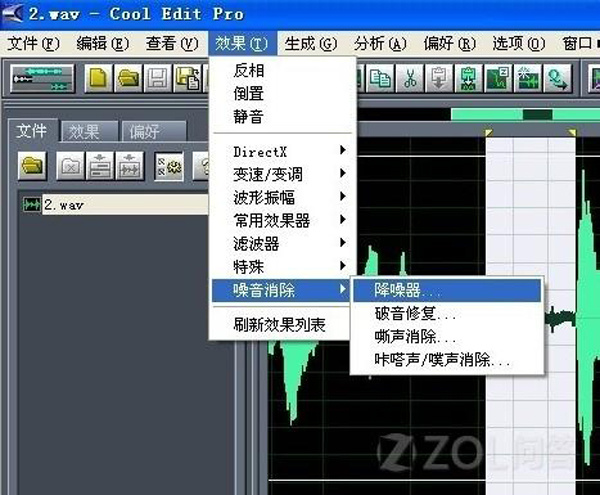Click the scissors Cut toolbar icon
The width and height of the screenshot is (600, 495).
point(410,78)
